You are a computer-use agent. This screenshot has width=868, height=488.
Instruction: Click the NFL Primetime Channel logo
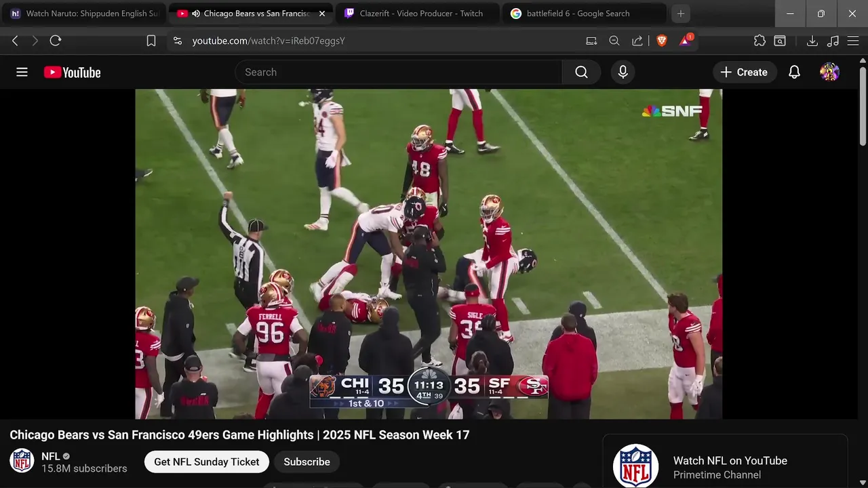[635, 466]
